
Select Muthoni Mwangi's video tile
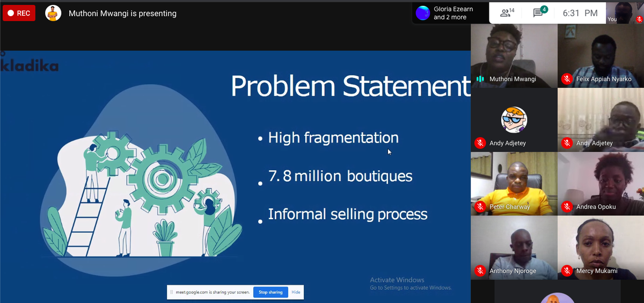point(514,56)
